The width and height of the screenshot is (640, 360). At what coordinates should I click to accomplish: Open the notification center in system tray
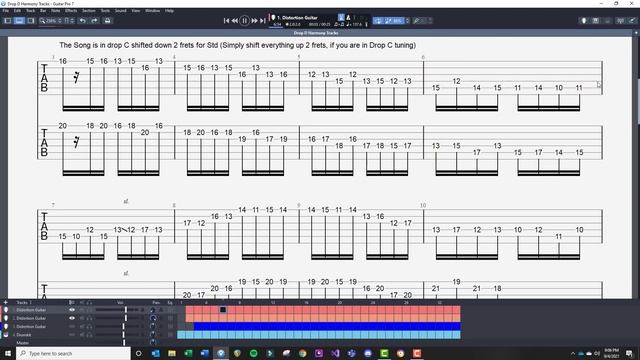(x=629, y=353)
